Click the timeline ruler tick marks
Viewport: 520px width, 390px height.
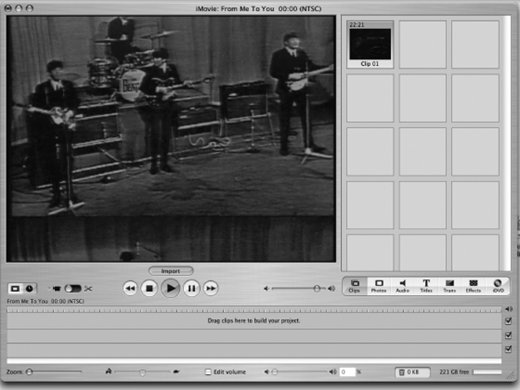254,310
